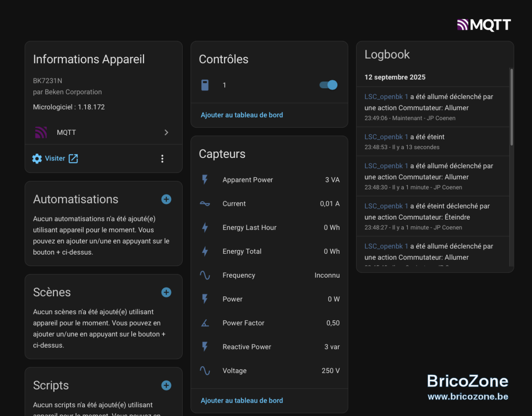This screenshot has width=532, height=416.
Task: Open the external link icon next to Visiter
Action: click(x=73, y=158)
